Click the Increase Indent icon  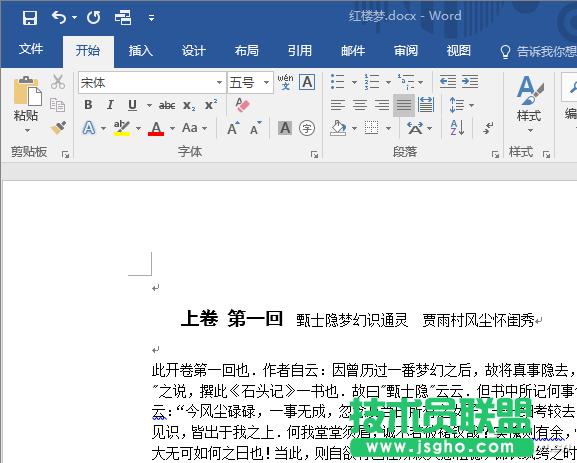tap(470, 82)
